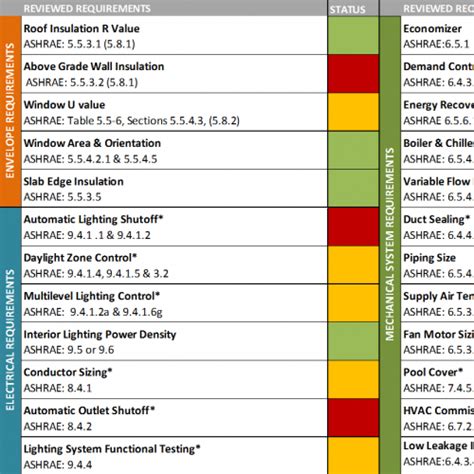
Task: Click the left 'REVIEWED REQUIREMENTS' column header
Action: point(87,9)
